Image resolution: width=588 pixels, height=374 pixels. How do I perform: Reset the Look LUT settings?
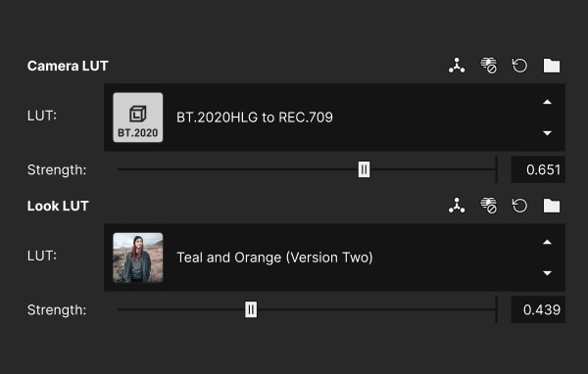coord(519,206)
